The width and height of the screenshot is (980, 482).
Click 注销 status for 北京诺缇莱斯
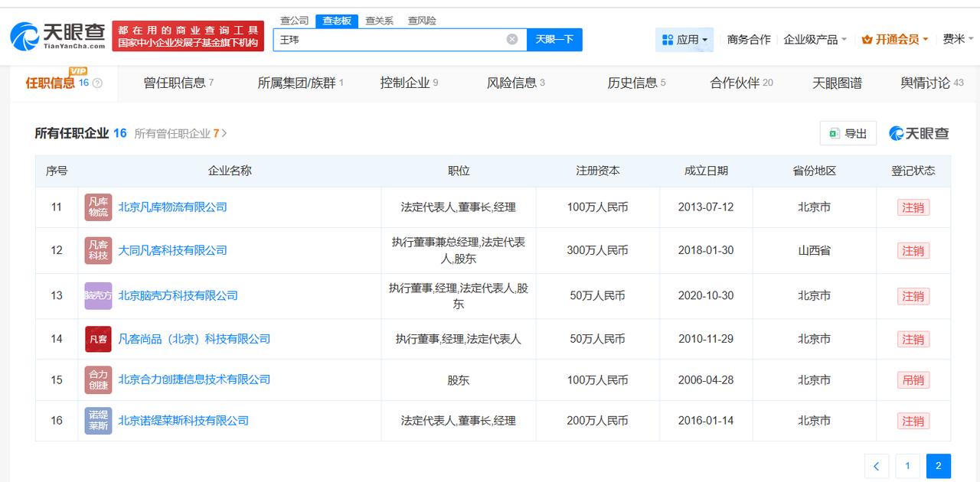click(x=913, y=421)
